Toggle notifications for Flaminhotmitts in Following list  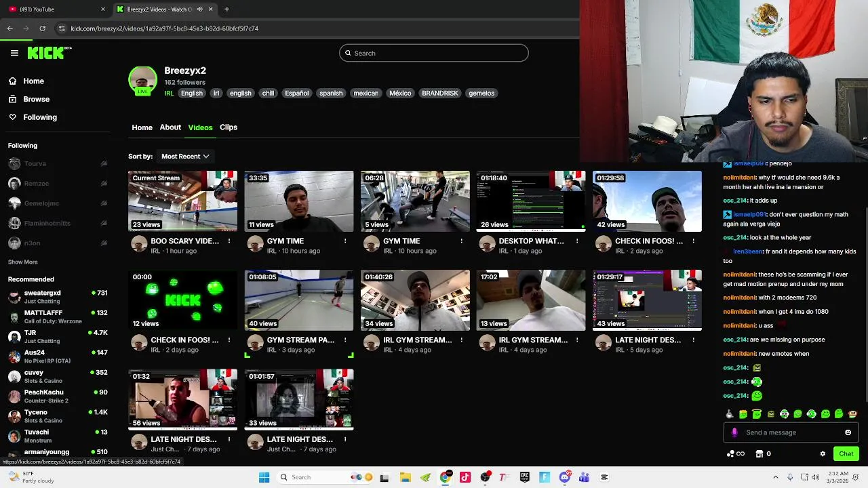click(x=104, y=223)
